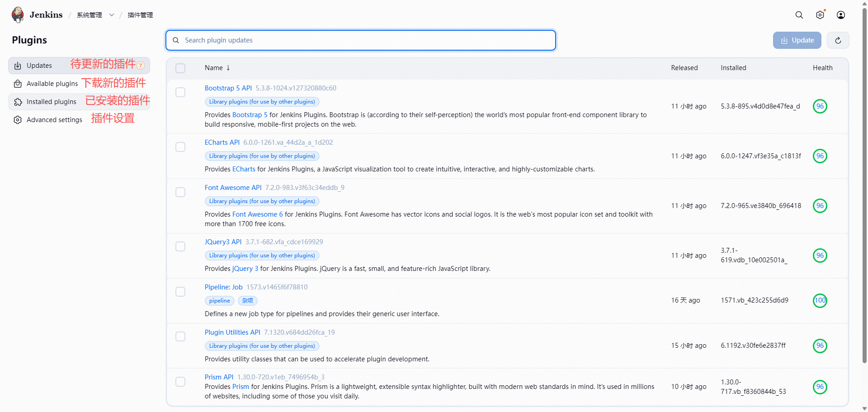Open the ECharts API plugin link
The height and width of the screenshot is (412, 868).
[222, 142]
